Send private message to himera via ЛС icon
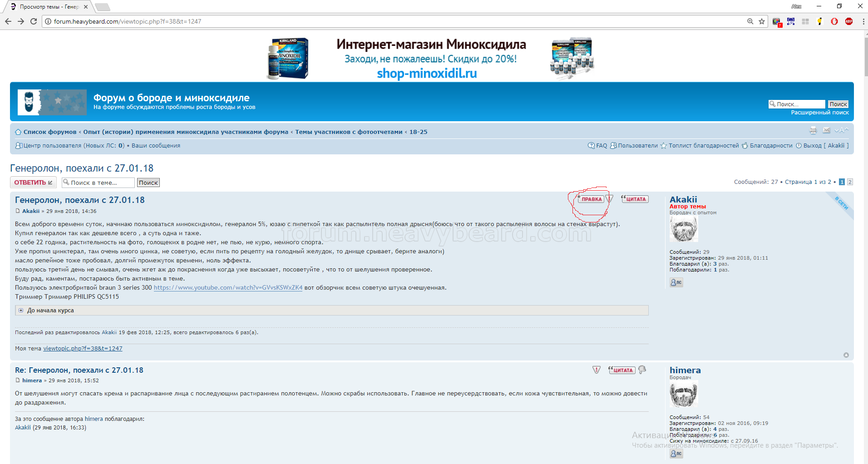This screenshot has width=868, height=464. 676,454
